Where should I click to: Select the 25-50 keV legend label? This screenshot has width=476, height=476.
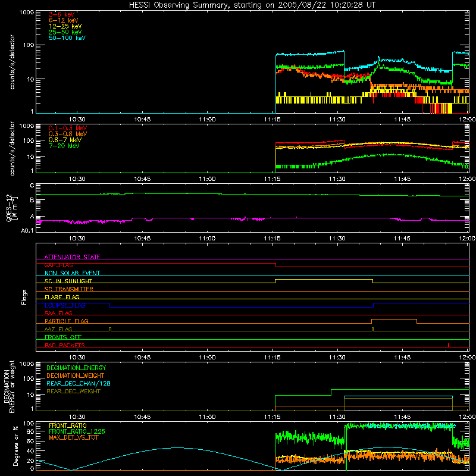tap(65, 32)
